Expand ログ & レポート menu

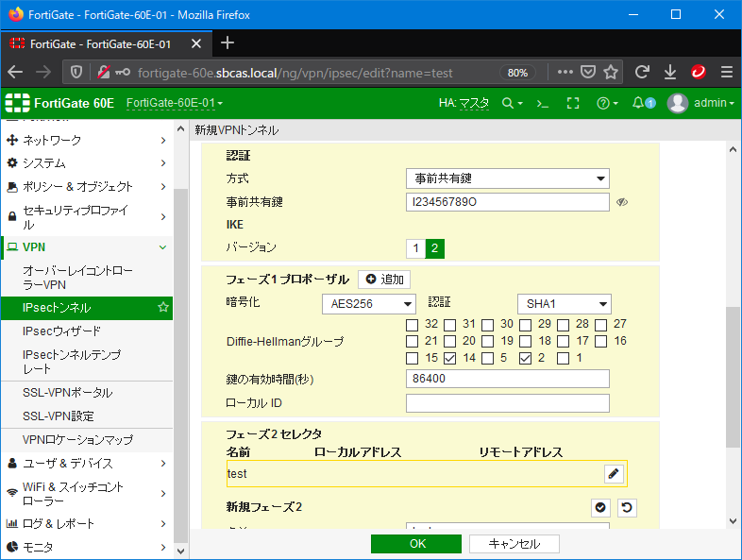(x=87, y=524)
